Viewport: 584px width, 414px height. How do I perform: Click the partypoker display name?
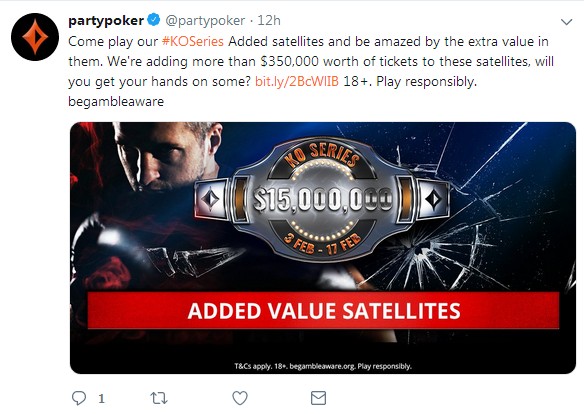click(x=106, y=20)
